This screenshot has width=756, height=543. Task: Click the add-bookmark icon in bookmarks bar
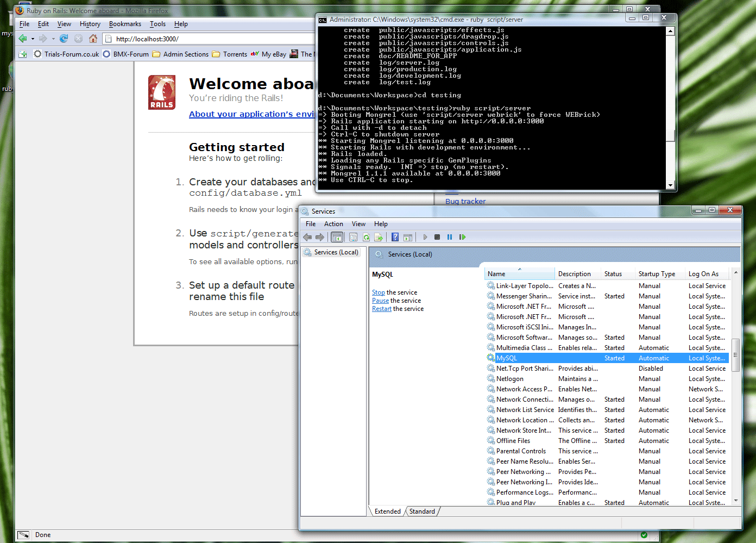pyautogui.click(x=23, y=54)
